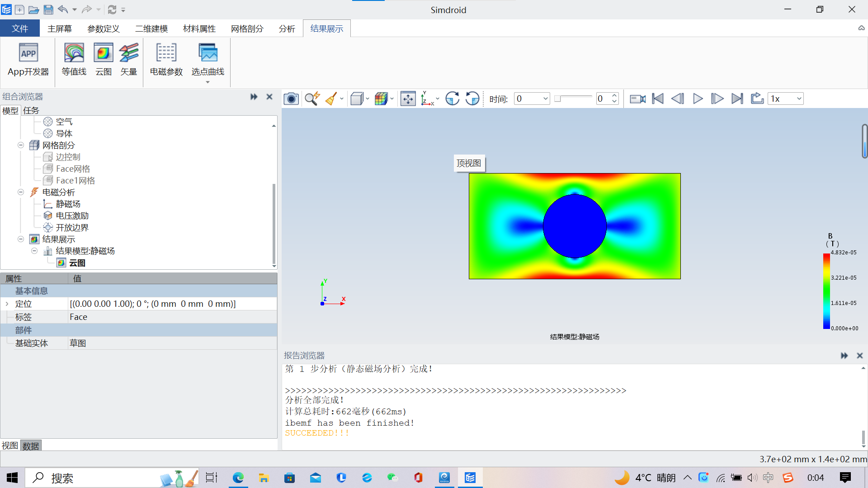Collapse the 结果模型:静磁场 tree node

coord(34,251)
